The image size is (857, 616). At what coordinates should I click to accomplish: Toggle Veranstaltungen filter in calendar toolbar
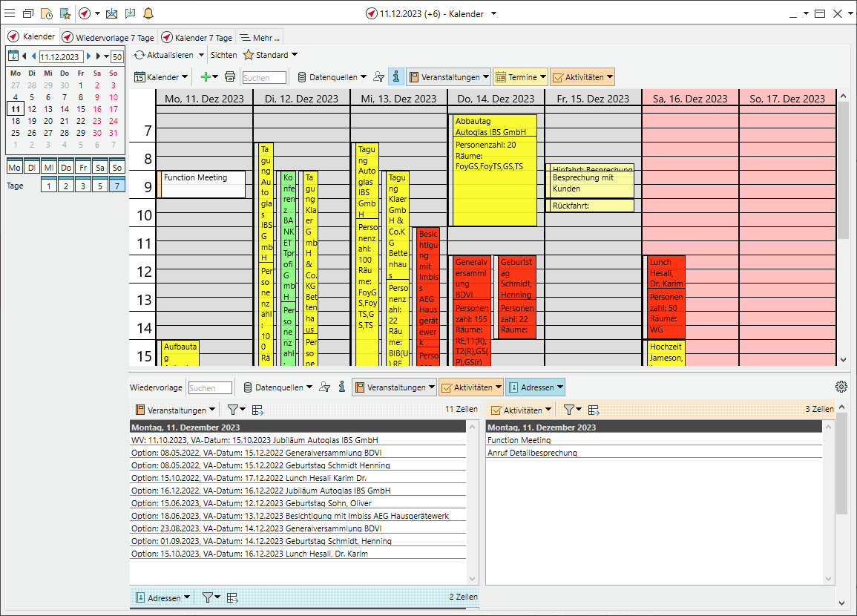click(x=448, y=77)
